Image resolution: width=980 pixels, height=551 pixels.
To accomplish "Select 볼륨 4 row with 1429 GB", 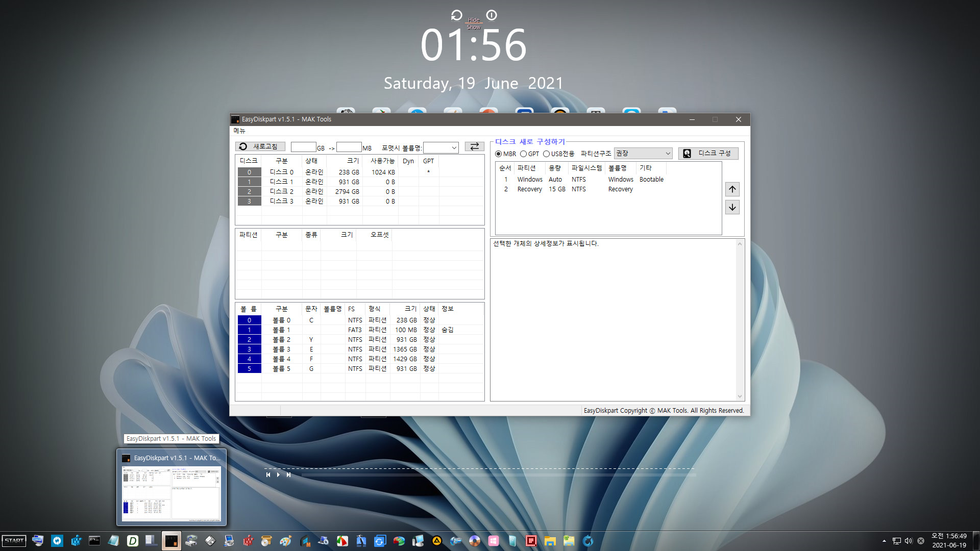I will [359, 359].
